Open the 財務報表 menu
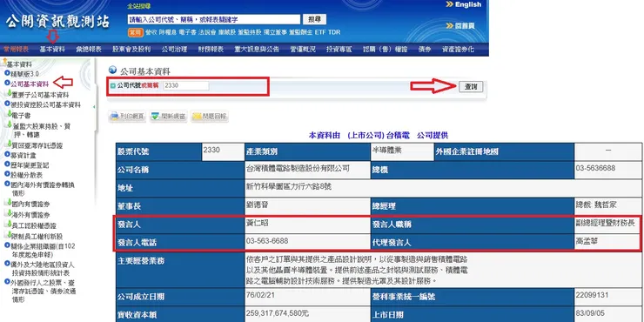 [x=211, y=50]
